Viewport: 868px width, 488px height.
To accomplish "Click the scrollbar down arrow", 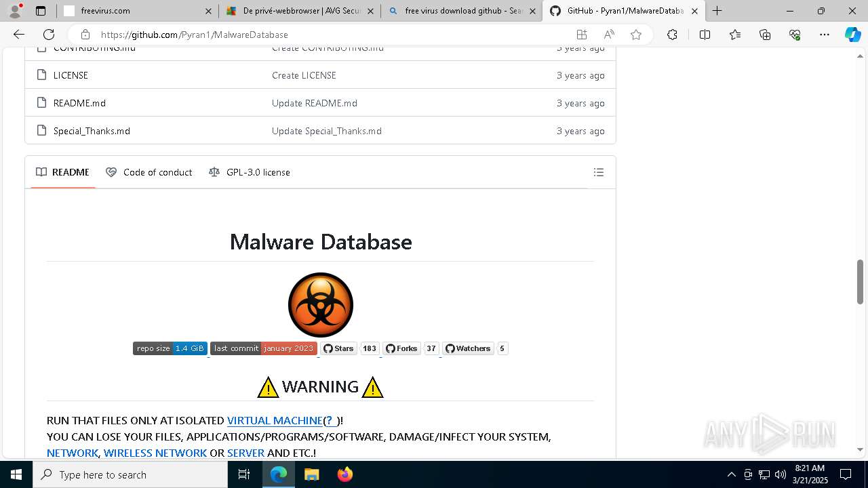I will [x=860, y=449].
